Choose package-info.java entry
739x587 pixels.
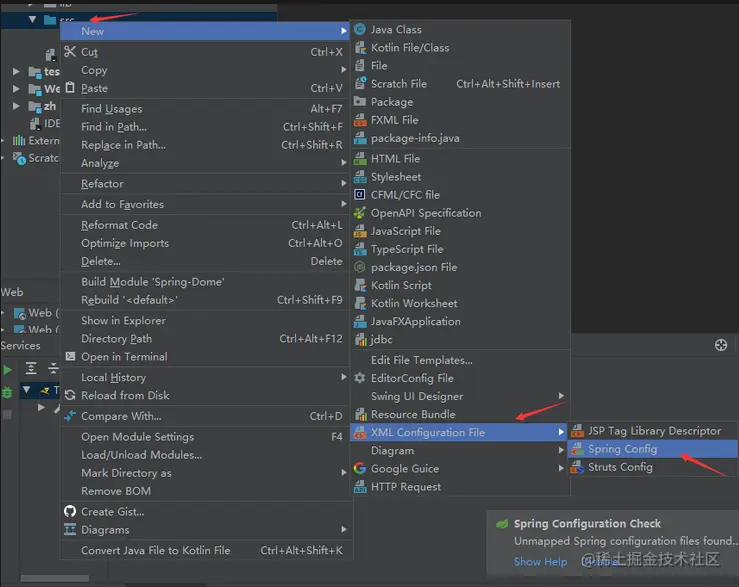(x=460, y=138)
